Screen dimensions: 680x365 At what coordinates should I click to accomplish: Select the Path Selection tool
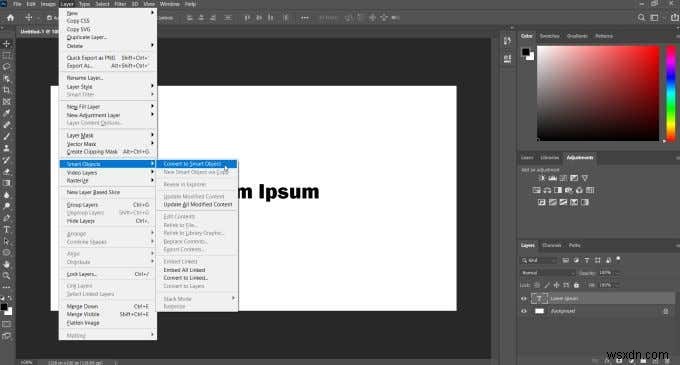[7, 241]
